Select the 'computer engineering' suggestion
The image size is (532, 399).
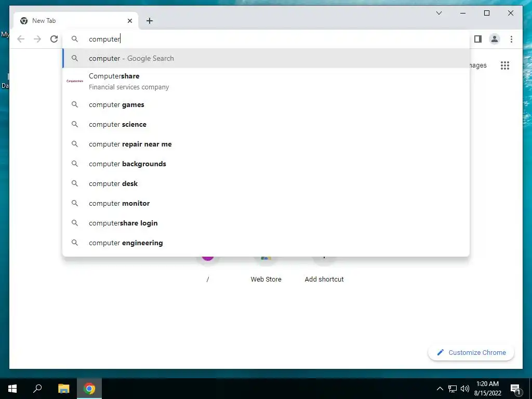click(267, 243)
